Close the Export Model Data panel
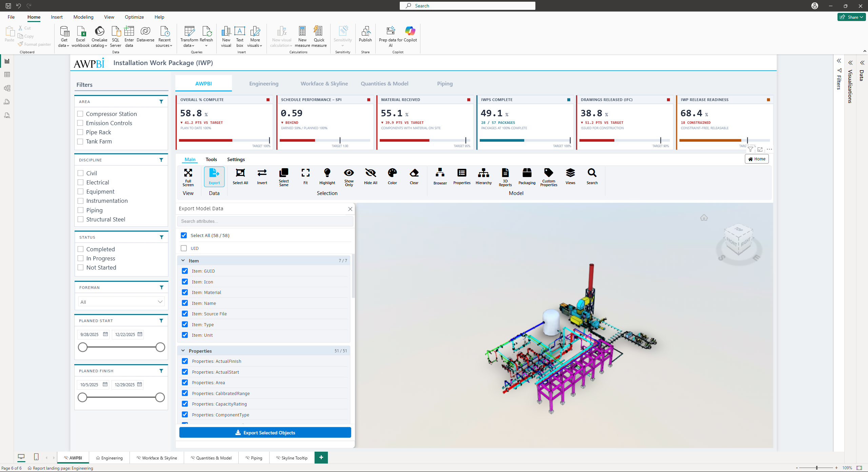The image size is (868, 472). point(350,209)
